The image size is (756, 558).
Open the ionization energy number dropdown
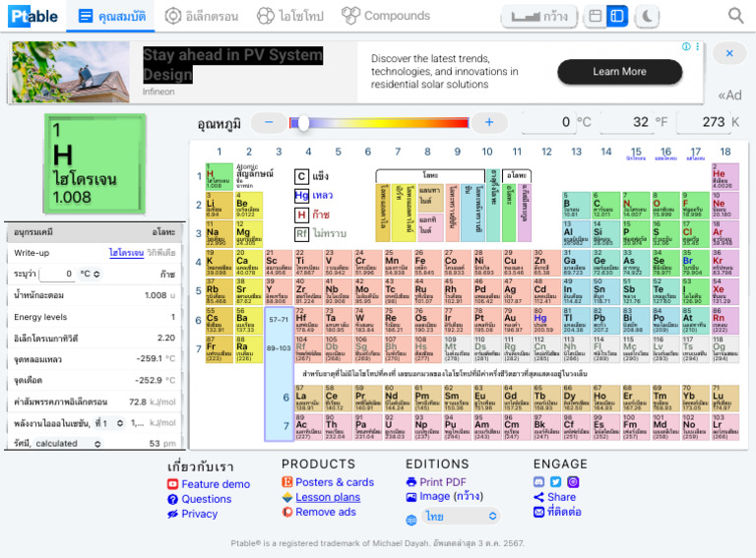pos(110,423)
